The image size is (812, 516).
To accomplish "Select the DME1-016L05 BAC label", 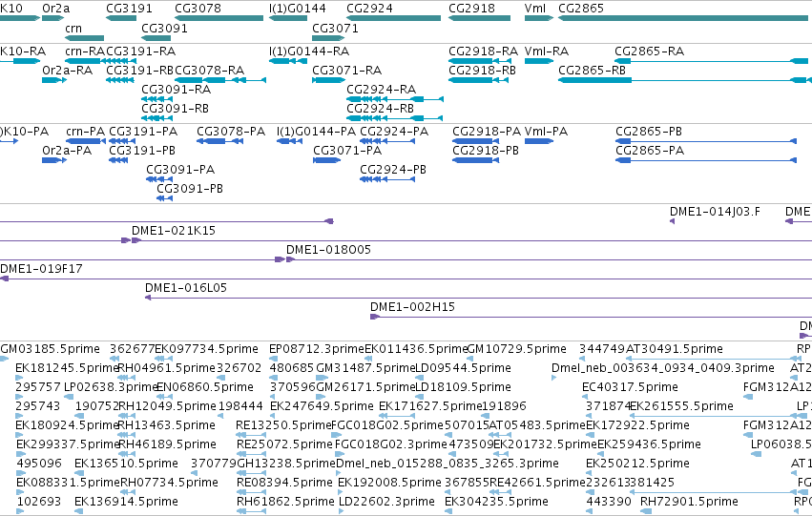I will click(x=186, y=288).
